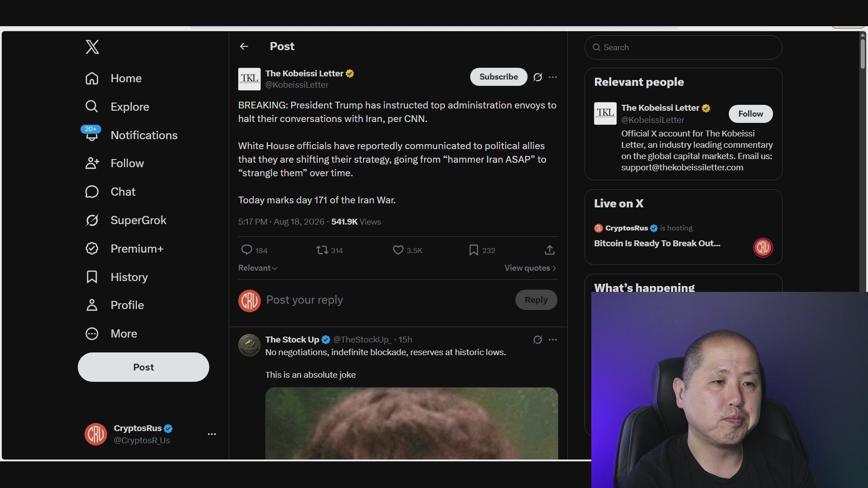Viewport: 868px width, 488px height.
Task: Click the Reply button
Action: tap(536, 300)
